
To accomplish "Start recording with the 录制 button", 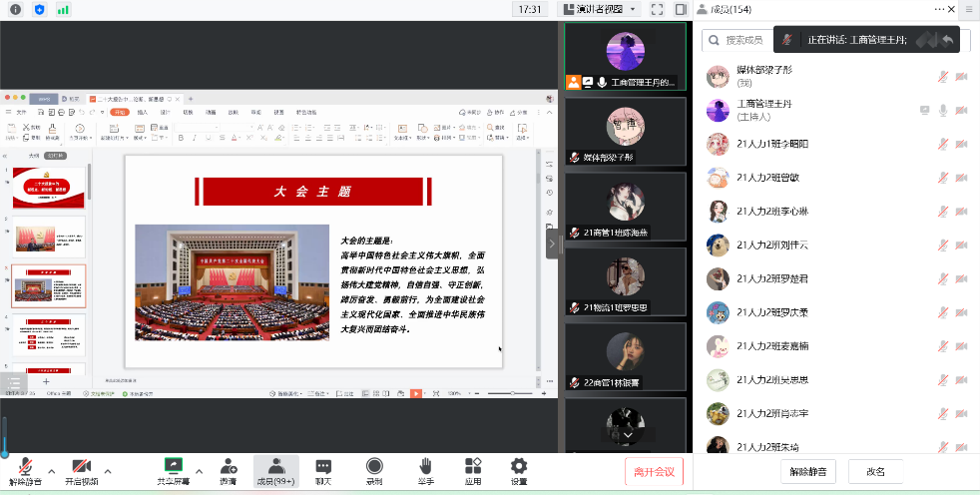I will point(374,471).
